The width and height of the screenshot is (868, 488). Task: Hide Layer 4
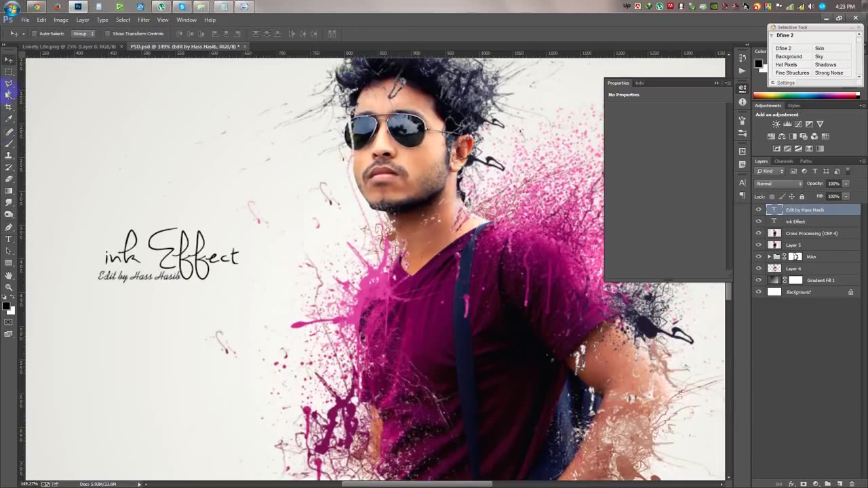[x=758, y=268]
